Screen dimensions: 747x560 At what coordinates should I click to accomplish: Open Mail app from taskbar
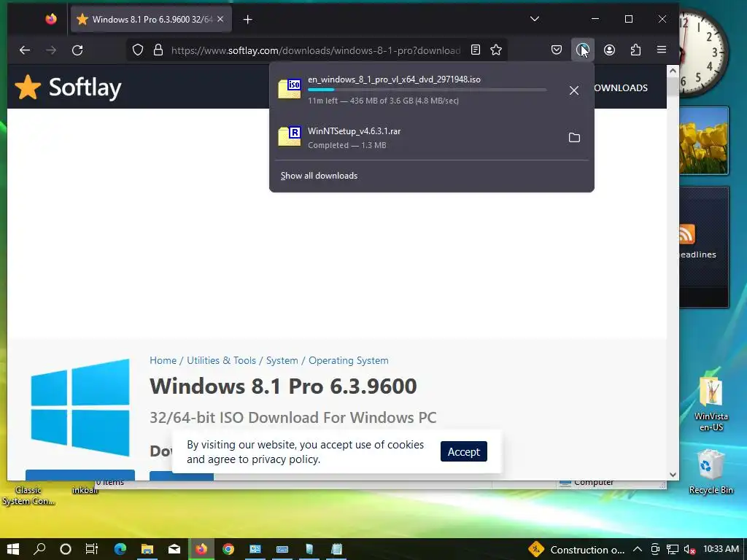174,549
